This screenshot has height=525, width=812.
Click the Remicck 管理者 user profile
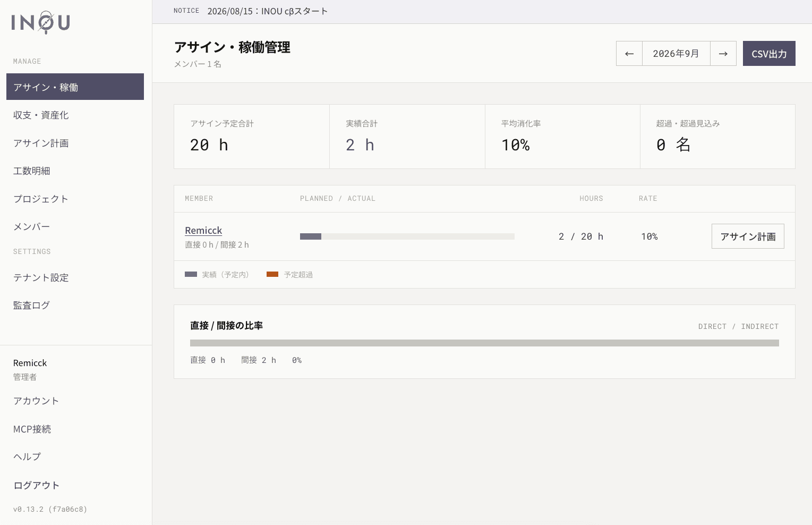[x=30, y=369]
